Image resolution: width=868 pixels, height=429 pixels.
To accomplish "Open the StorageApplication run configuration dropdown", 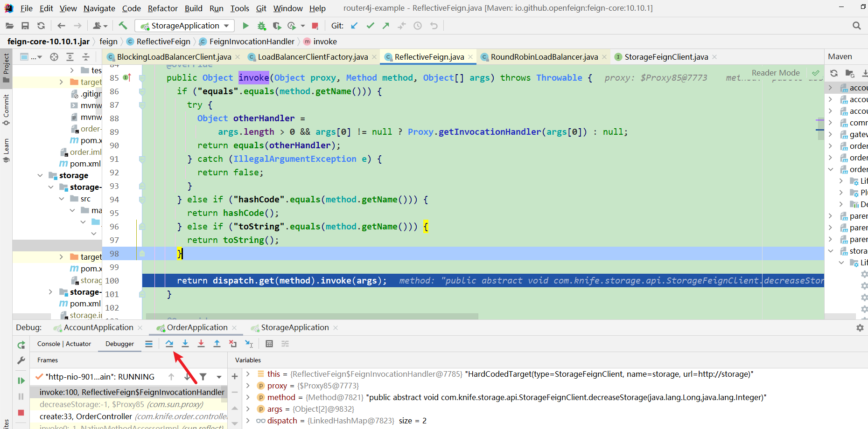I will click(x=226, y=26).
